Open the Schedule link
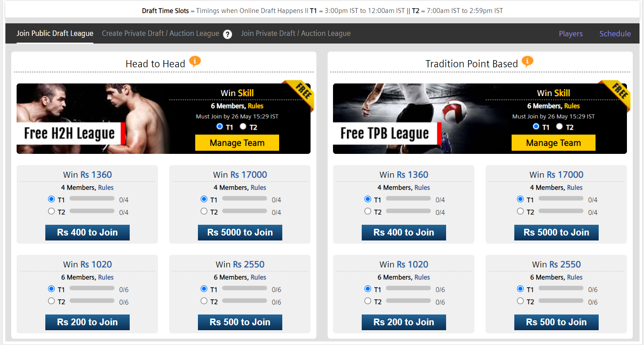This screenshot has height=345, width=644. [x=615, y=34]
